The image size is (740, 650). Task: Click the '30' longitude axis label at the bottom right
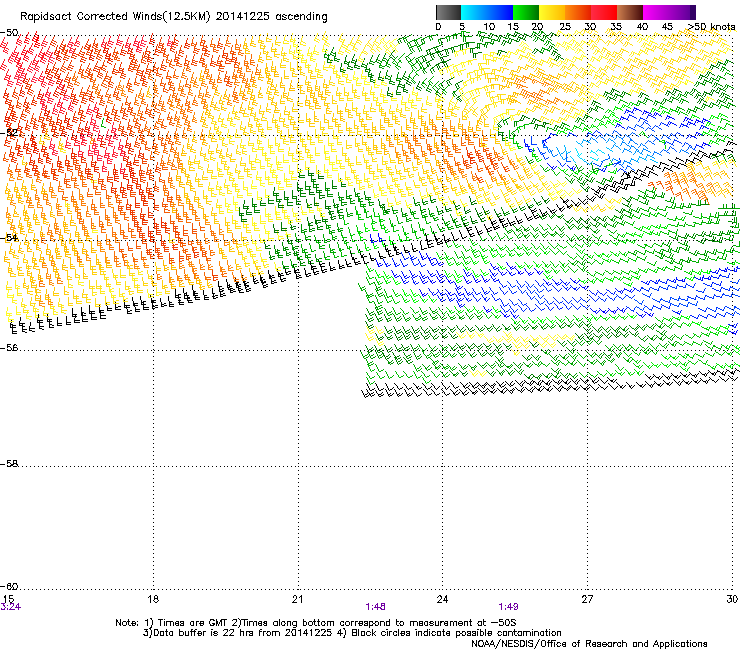[732, 599]
